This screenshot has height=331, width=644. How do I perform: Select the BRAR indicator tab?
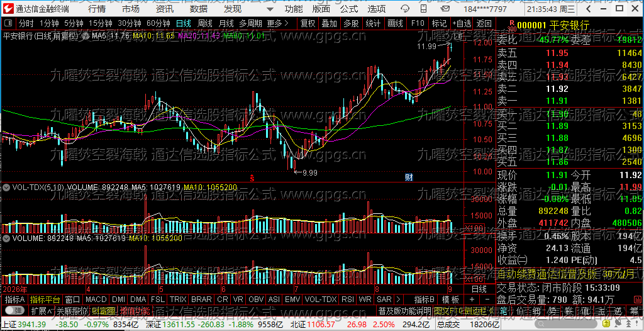pos(202,299)
